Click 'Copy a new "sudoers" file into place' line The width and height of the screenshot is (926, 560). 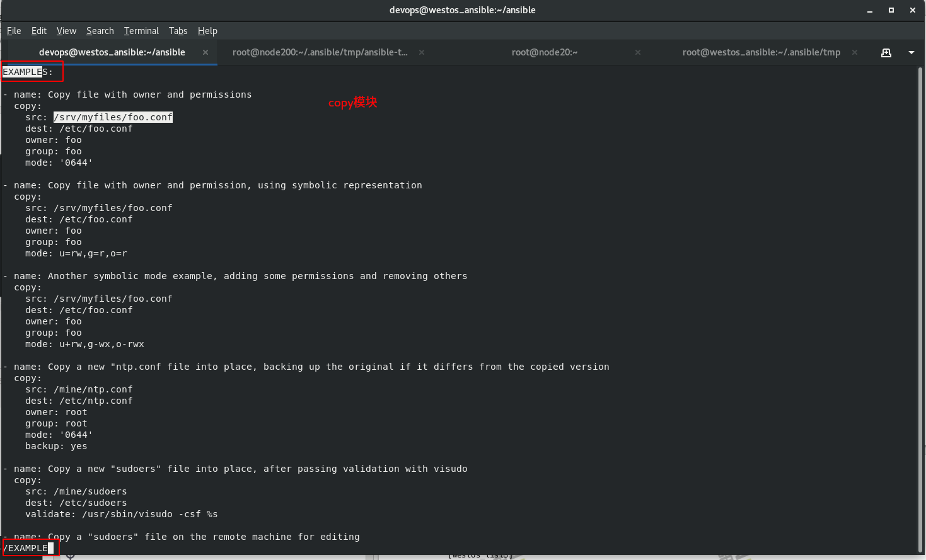(x=235, y=469)
